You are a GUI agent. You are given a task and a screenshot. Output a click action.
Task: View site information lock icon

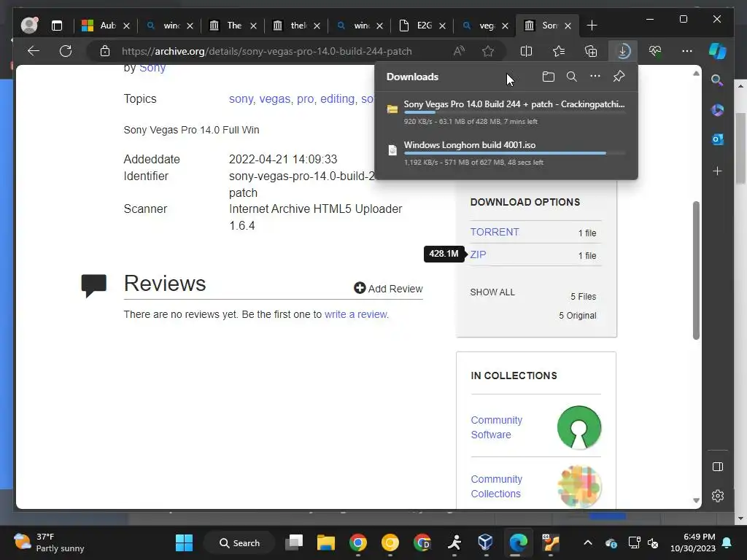[x=105, y=51]
